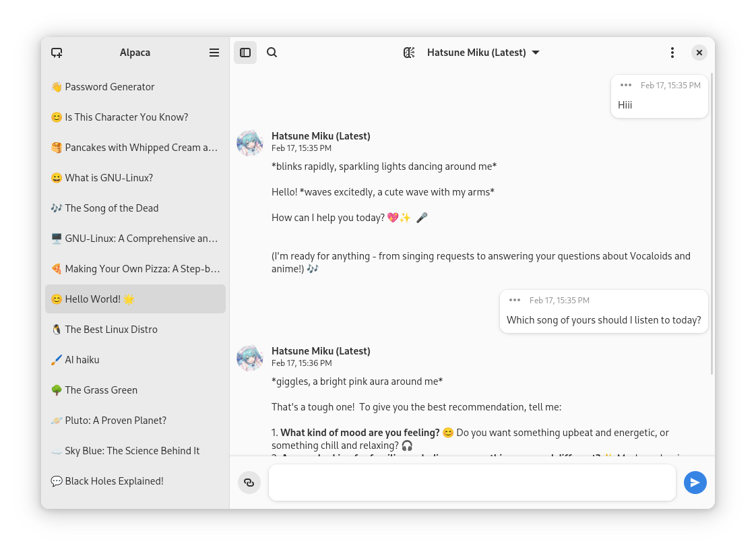Open the model manager icon beside Hatsune Miku
The width and height of the screenshot is (756, 554).
tap(409, 53)
